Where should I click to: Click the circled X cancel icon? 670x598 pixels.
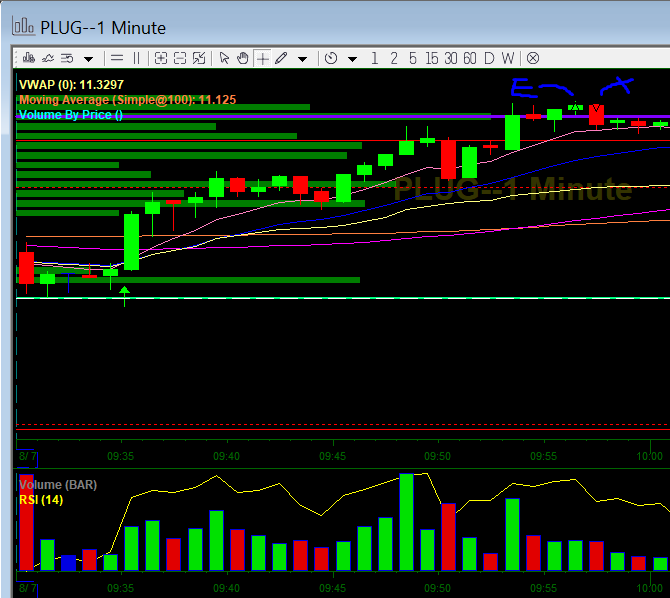pyautogui.click(x=533, y=58)
